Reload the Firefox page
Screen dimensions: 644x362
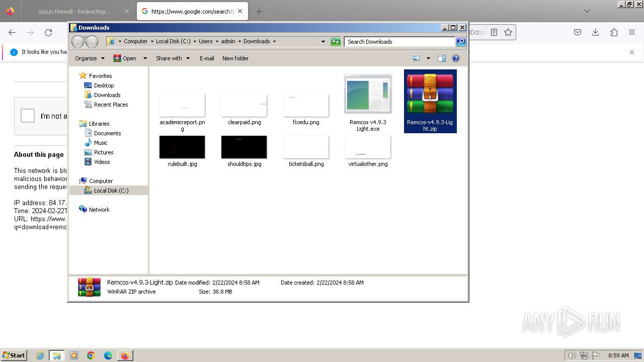click(48, 32)
